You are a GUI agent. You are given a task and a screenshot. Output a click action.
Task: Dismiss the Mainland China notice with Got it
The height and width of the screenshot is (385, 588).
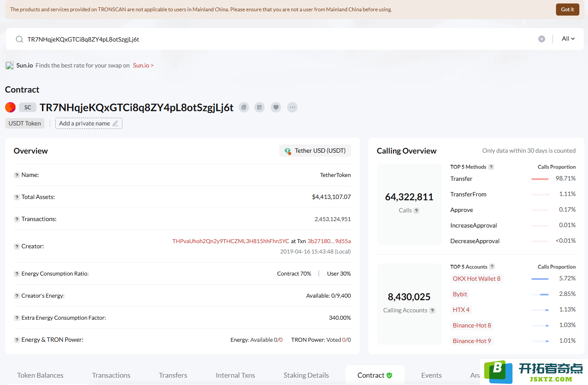[567, 10]
